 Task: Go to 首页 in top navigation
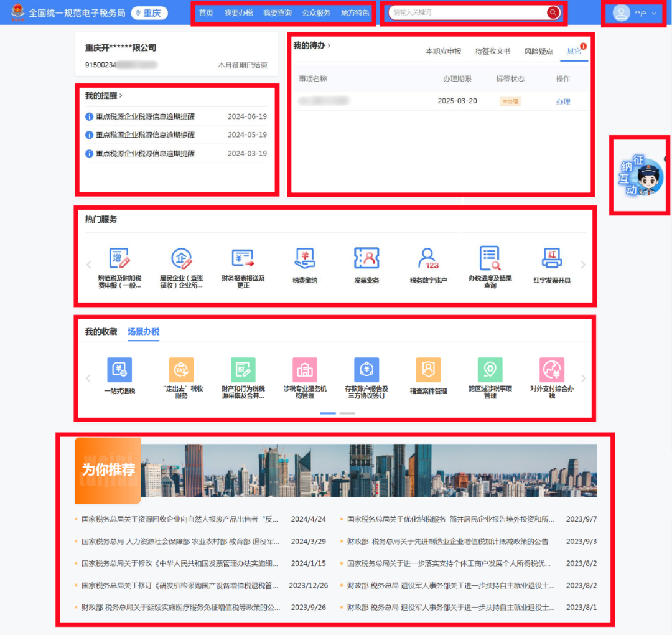pyautogui.click(x=206, y=13)
